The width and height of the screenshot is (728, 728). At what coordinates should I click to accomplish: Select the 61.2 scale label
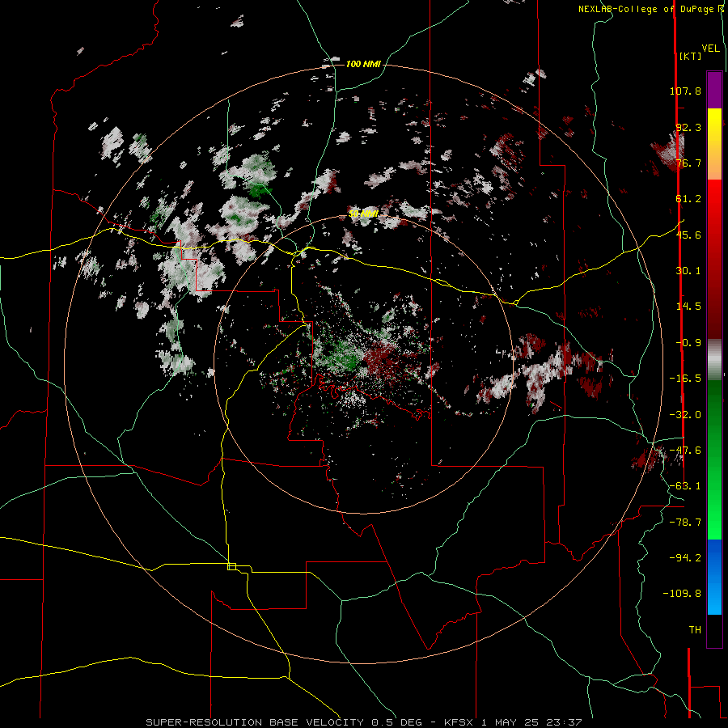(688, 199)
